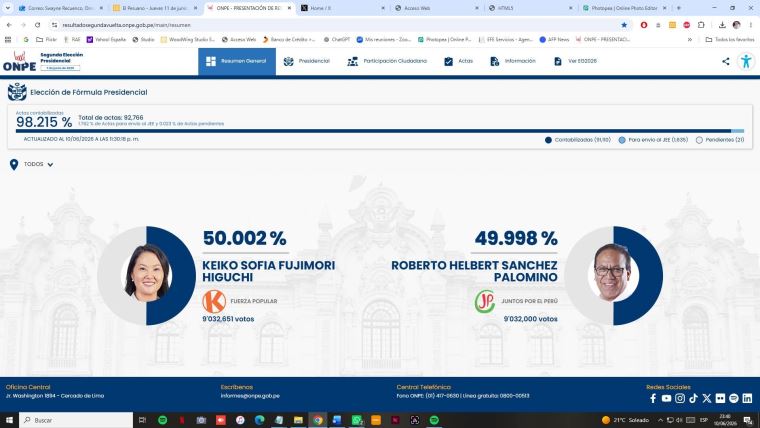
Task: Open ONPE Spotify footer icon
Action: (x=734, y=398)
